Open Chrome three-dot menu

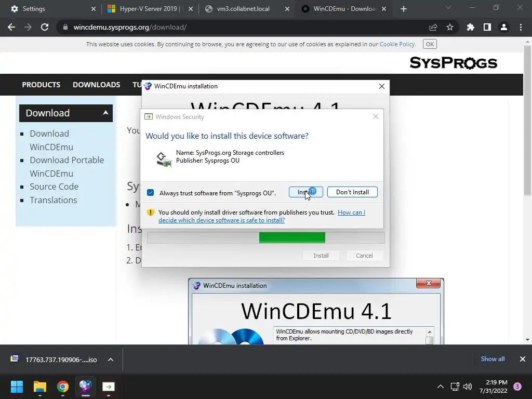tap(521, 27)
